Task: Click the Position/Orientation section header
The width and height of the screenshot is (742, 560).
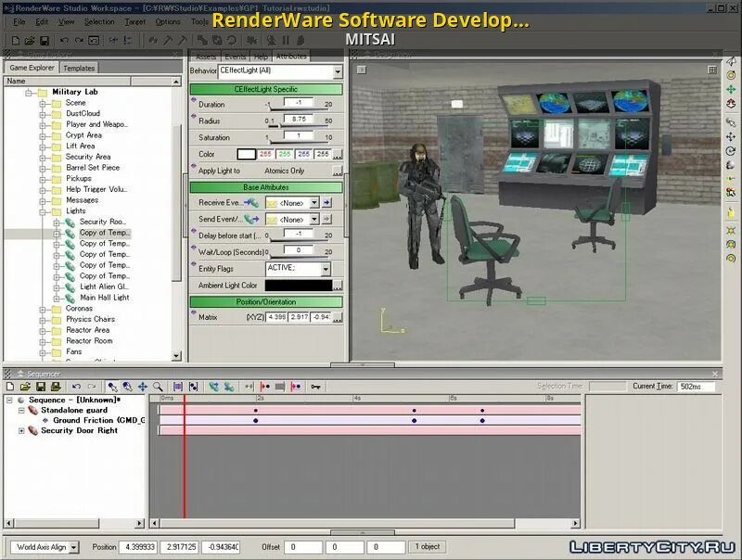Action: [266, 301]
